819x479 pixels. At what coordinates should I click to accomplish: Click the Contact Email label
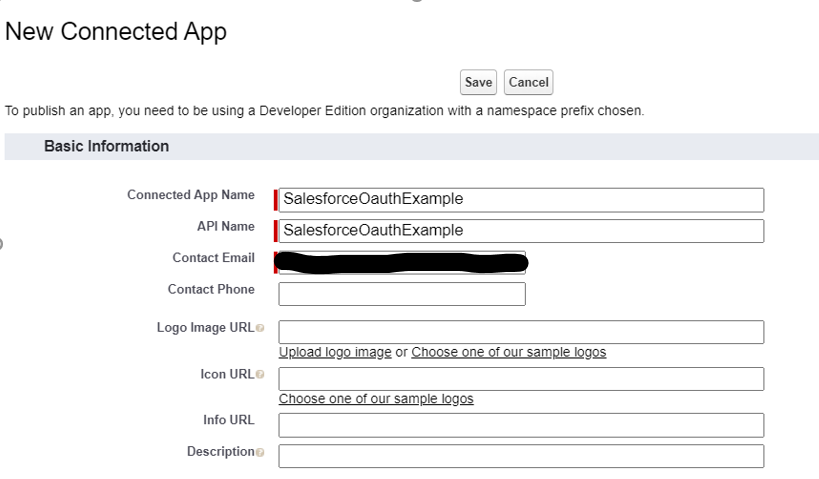pos(214,258)
